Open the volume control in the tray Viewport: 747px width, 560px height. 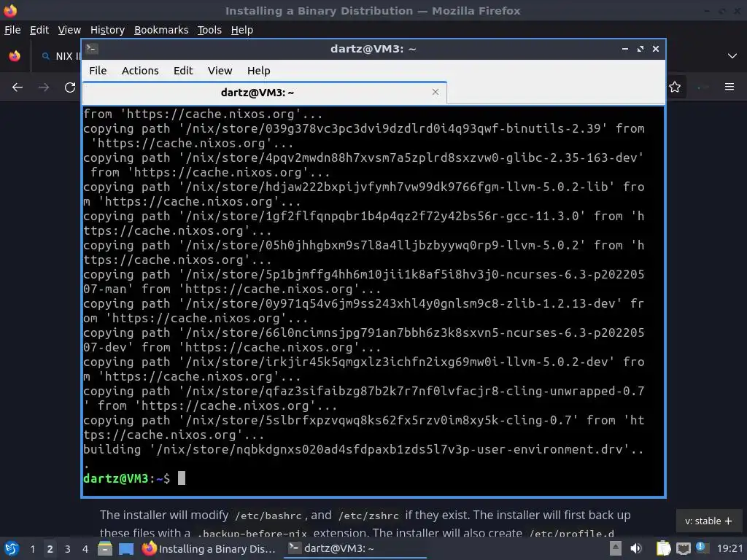click(636, 548)
